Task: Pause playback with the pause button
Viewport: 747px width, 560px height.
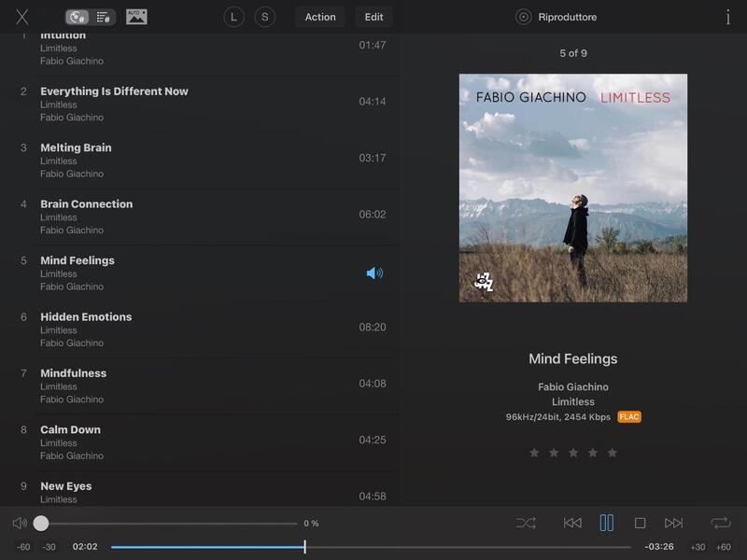Action: click(x=607, y=524)
